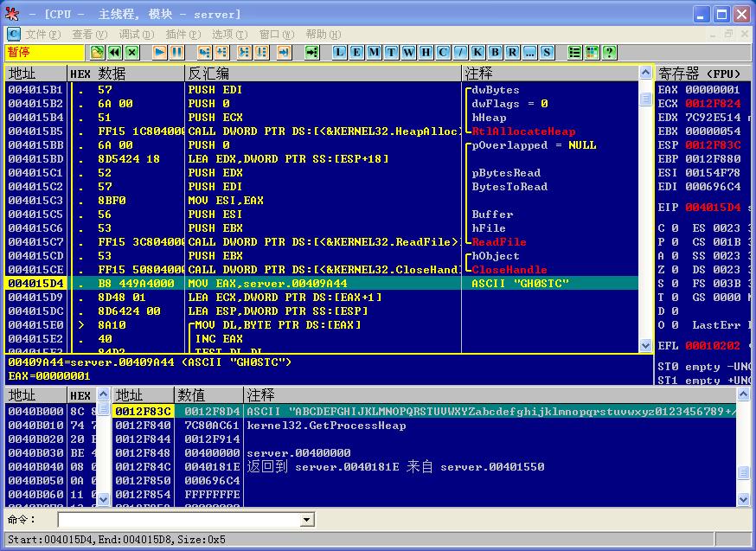Screen dimensions: 756x551
Task: Open the 插件 (Plugins) menu
Action: pos(183,35)
